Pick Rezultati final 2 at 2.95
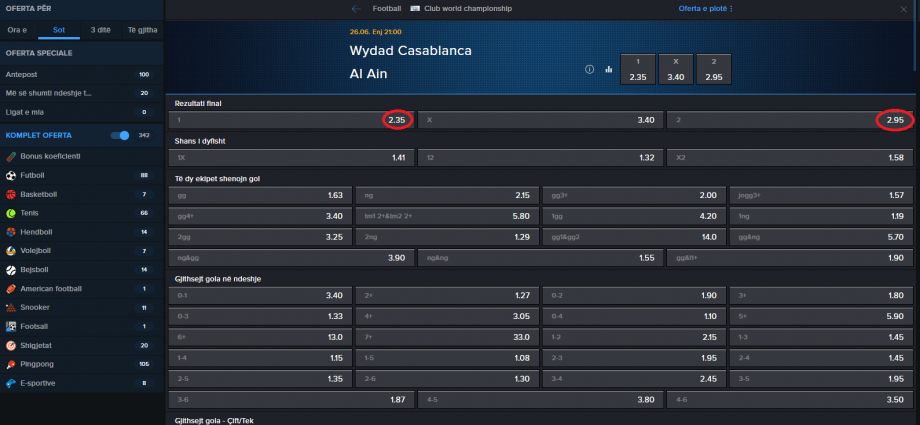 tap(790, 120)
